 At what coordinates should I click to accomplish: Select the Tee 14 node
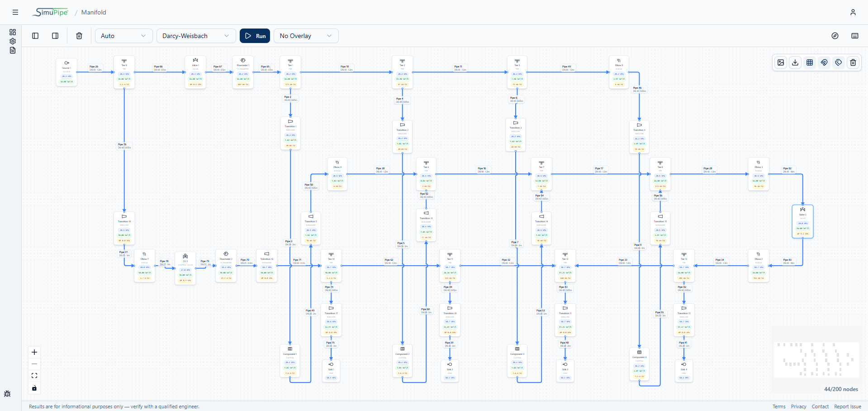click(331, 266)
